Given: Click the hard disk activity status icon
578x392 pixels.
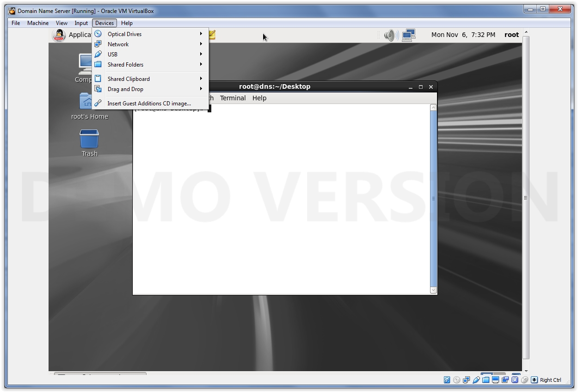Looking at the screenshot, I should (447, 380).
